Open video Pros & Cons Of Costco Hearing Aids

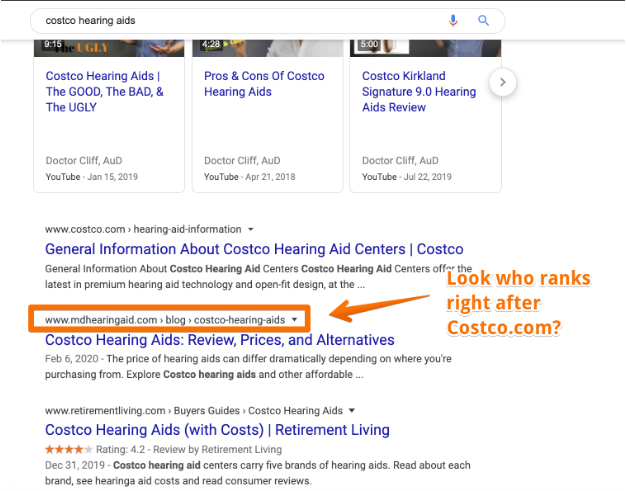264,84
